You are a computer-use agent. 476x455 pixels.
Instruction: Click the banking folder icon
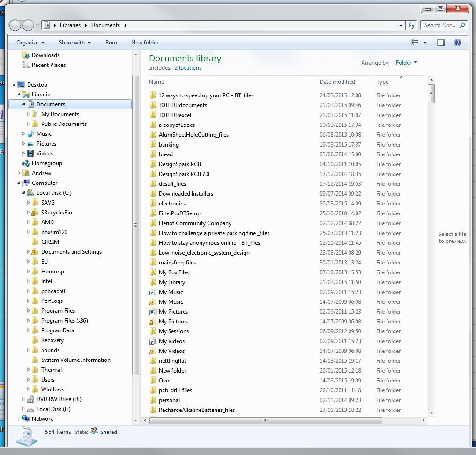pos(153,145)
